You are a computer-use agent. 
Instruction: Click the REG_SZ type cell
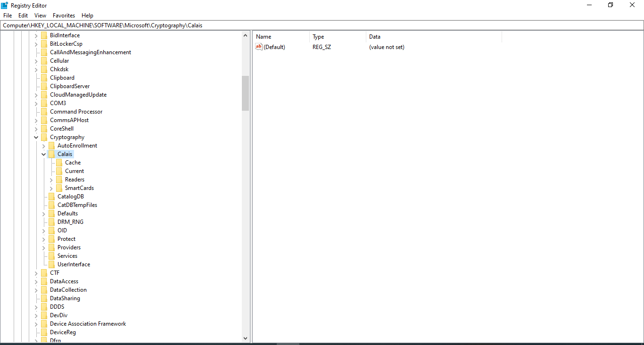[322, 47]
